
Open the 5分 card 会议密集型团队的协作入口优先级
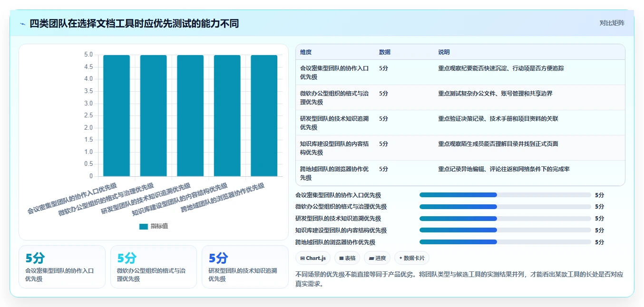tap(62, 267)
